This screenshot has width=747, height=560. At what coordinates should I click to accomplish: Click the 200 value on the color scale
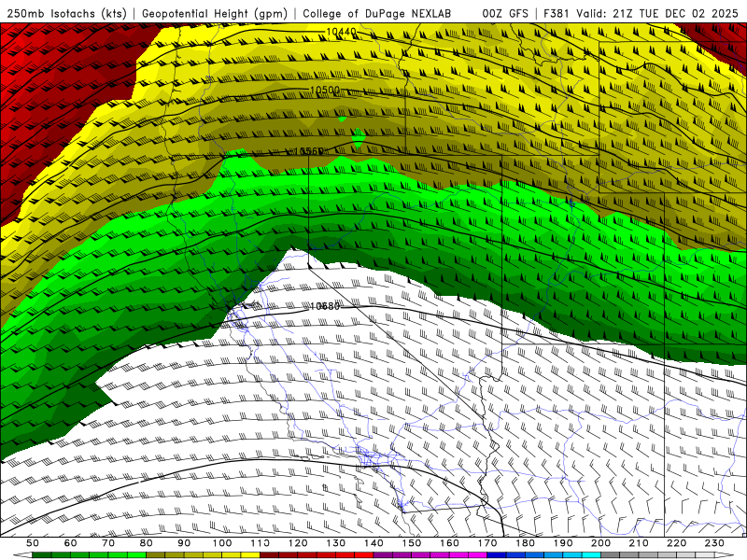600,543
